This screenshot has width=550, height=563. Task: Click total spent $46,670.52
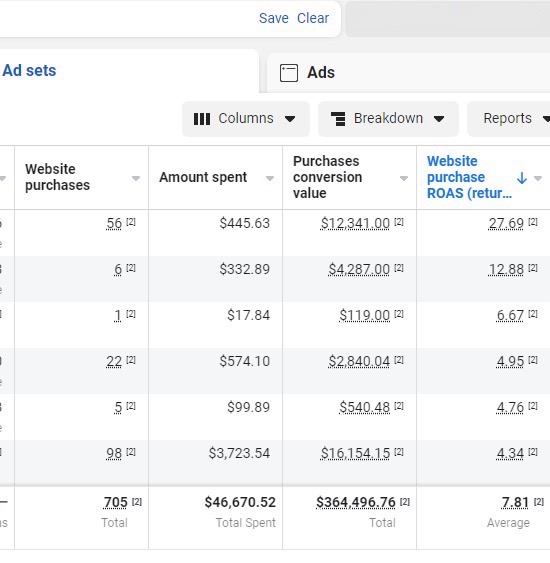240,502
